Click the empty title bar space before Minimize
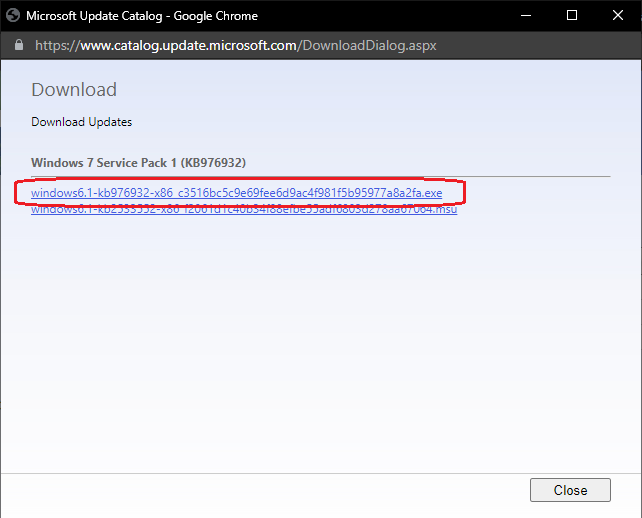The height and width of the screenshot is (518, 642). pos(400,16)
